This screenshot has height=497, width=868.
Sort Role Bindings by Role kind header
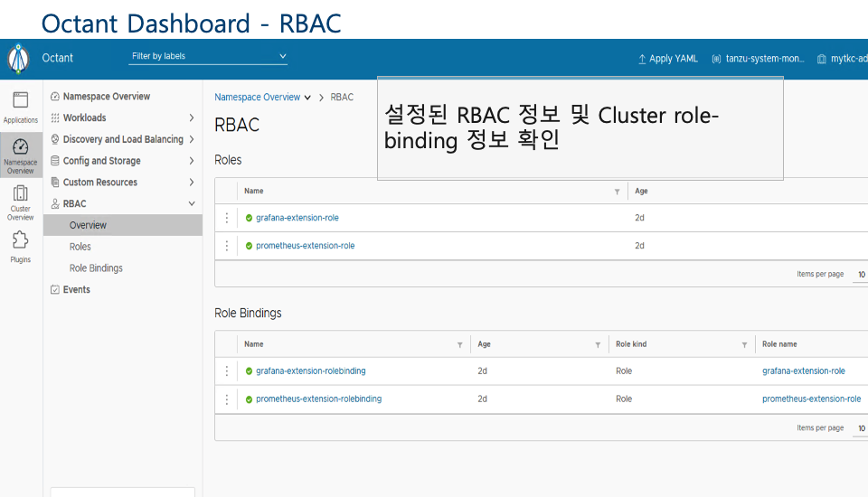point(631,344)
